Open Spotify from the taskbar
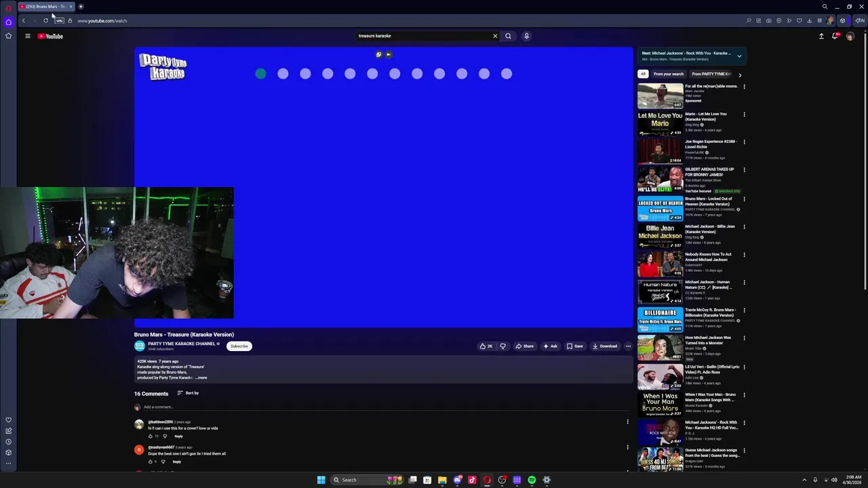868x488 pixels. point(532,480)
